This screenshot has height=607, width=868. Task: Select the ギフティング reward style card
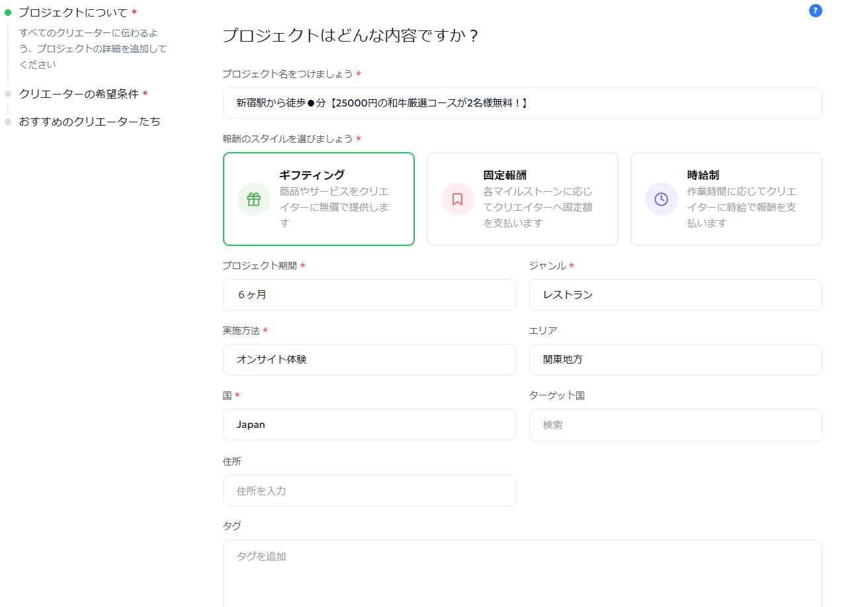[x=319, y=199]
